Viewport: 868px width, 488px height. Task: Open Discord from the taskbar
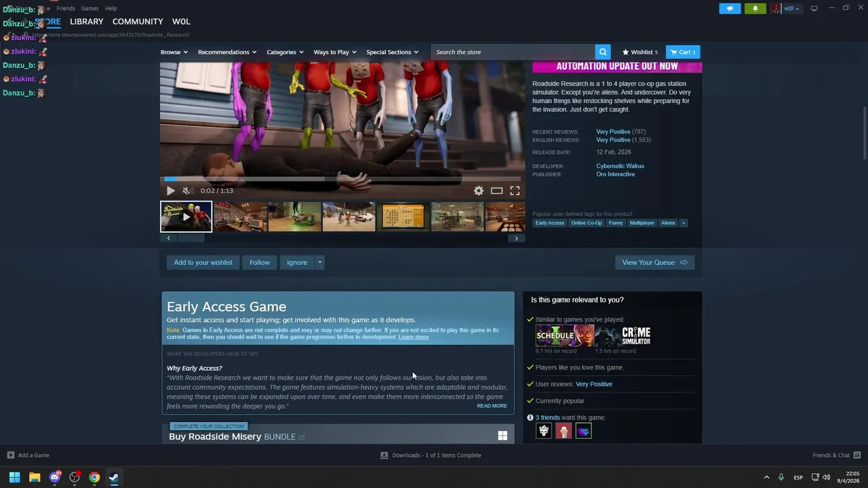(x=55, y=477)
